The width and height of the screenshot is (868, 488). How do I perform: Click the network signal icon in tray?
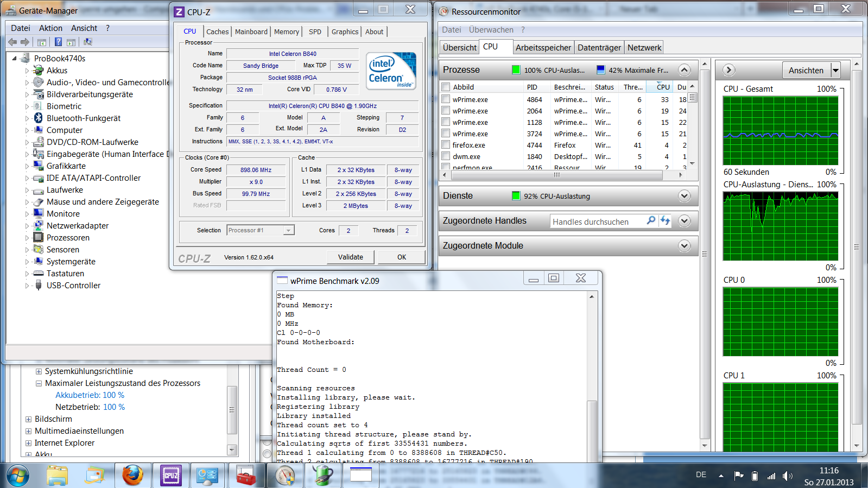click(x=771, y=476)
